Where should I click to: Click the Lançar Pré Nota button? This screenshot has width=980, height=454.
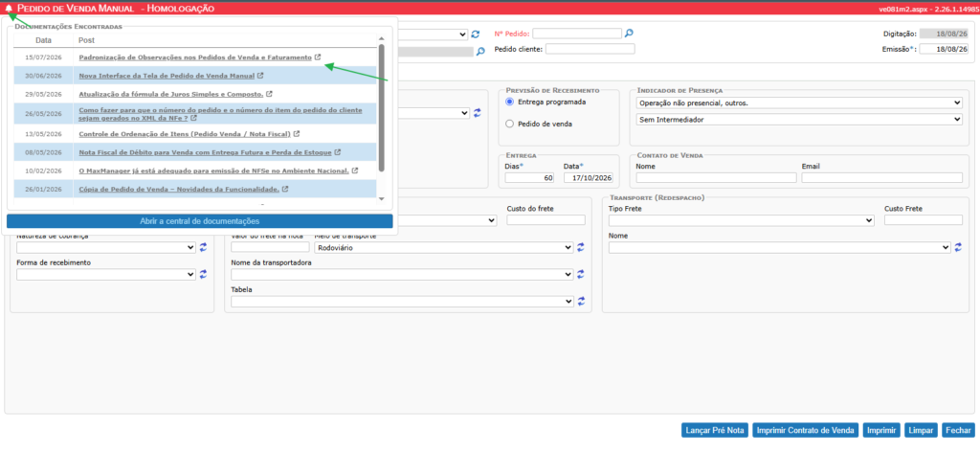point(714,430)
